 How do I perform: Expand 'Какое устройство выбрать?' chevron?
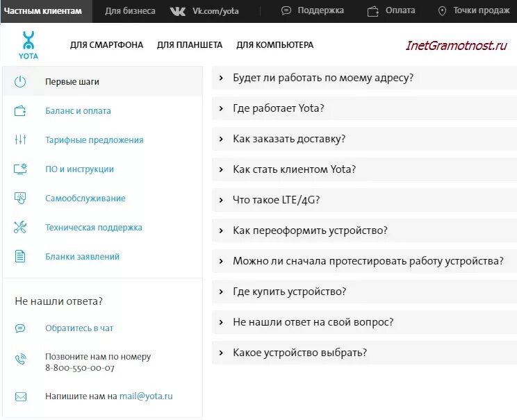pyautogui.click(x=221, y=353)
